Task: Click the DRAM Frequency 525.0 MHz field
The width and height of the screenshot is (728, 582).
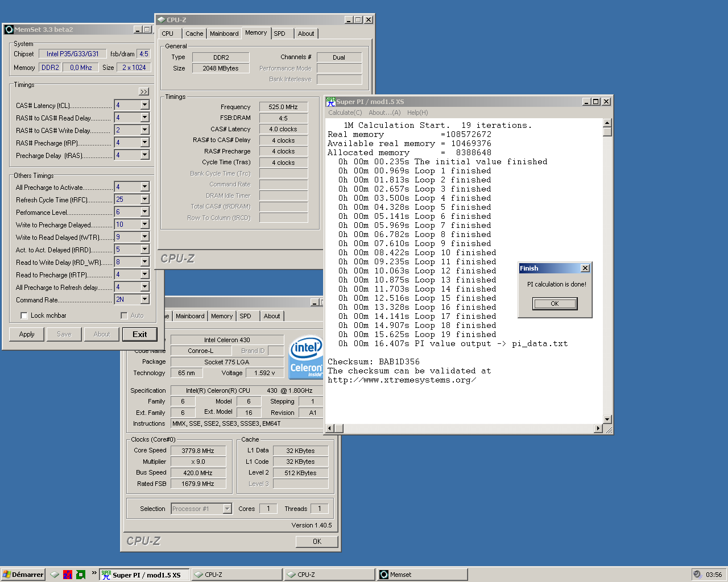Action: 283,107
